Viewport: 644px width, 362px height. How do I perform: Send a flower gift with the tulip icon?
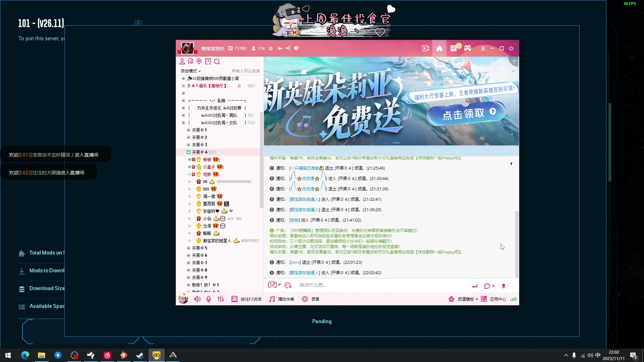point(503,286)
